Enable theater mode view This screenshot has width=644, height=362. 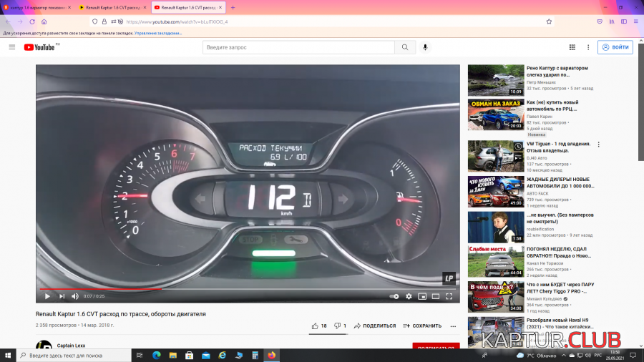pyautogui.click(x=436, y=296)
